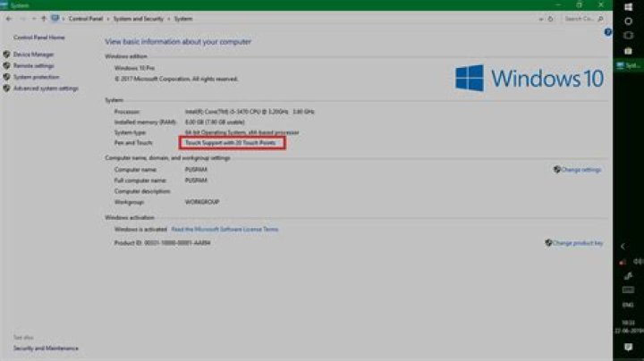Viewport: 644px width, 361px height.
Task: Select the System taskbar button
Action: (629, 65)
